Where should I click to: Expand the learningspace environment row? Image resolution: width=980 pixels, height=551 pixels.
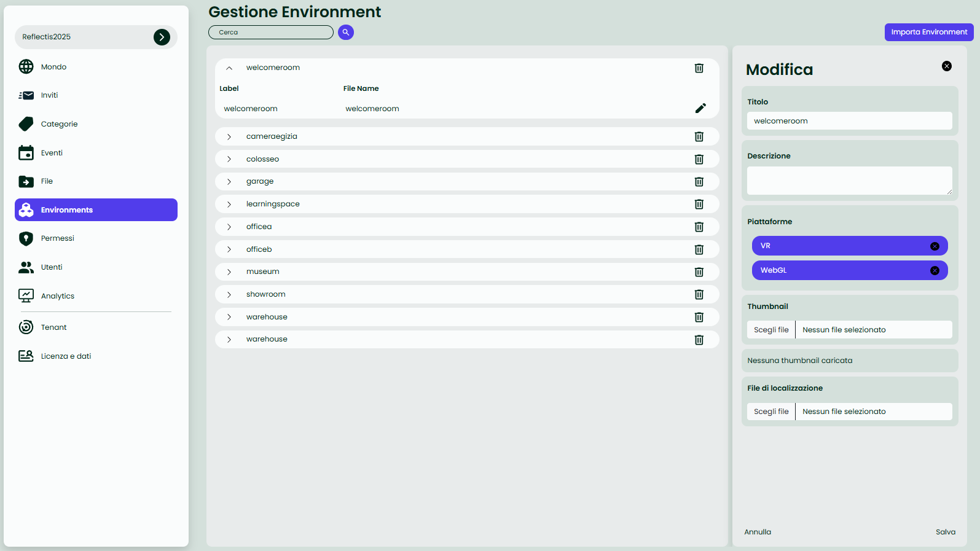pos(229,204)
